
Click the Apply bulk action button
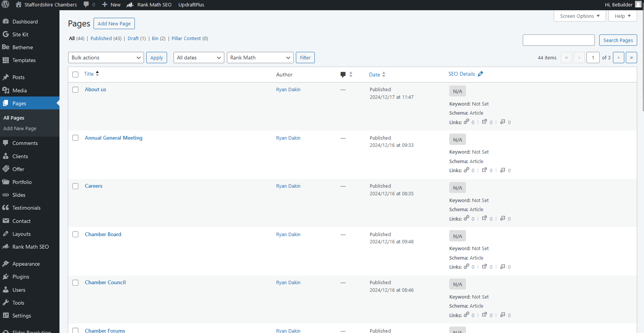pyautogui.click(x=156, y=58)
